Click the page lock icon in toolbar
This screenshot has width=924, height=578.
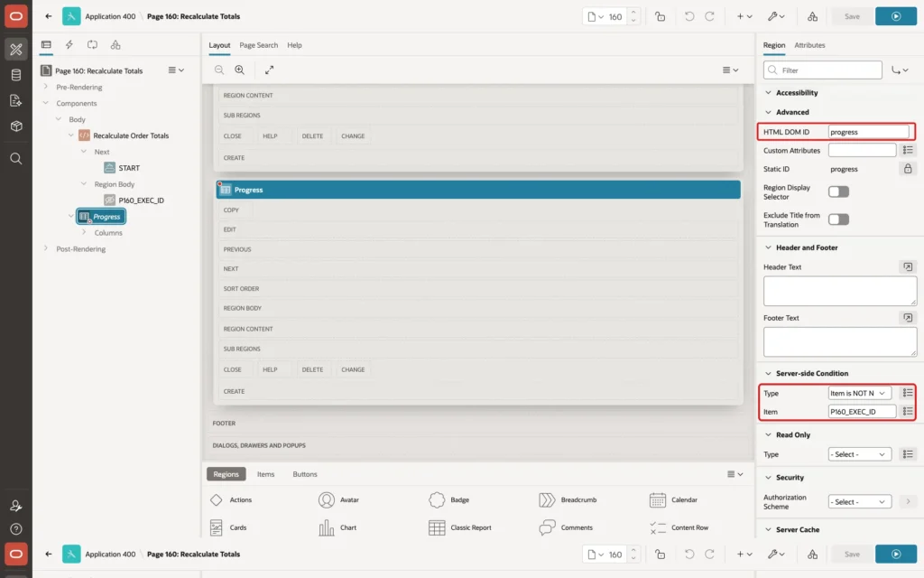(x=660, y=16)
